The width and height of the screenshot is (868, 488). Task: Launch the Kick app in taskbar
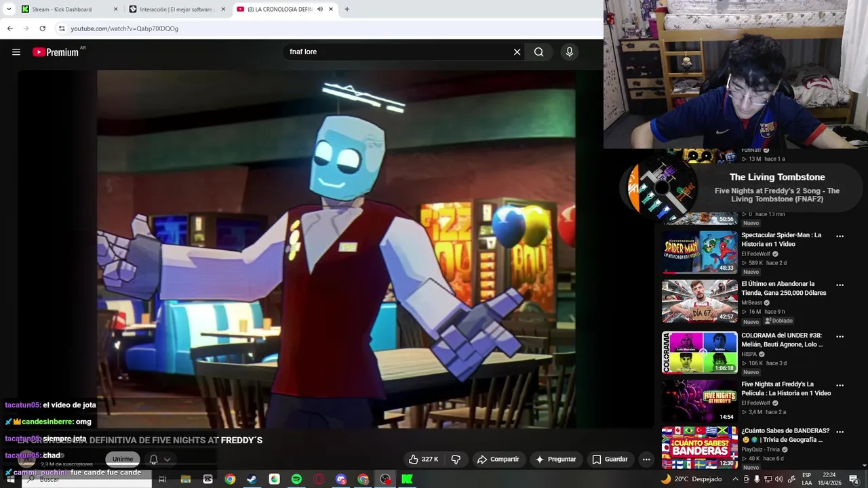pyautogui.click(x=407, y=479)
